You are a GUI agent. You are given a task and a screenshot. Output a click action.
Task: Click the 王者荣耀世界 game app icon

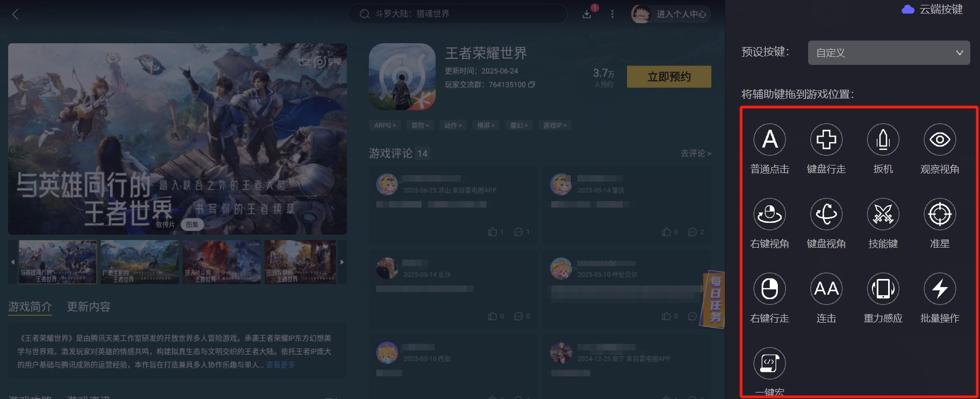402,77
